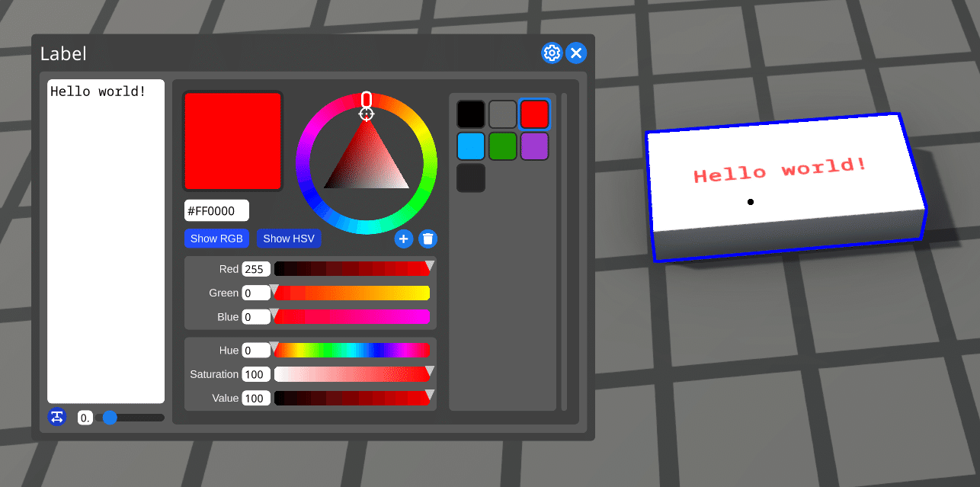Show RGB sliders button

pos(216,239)
